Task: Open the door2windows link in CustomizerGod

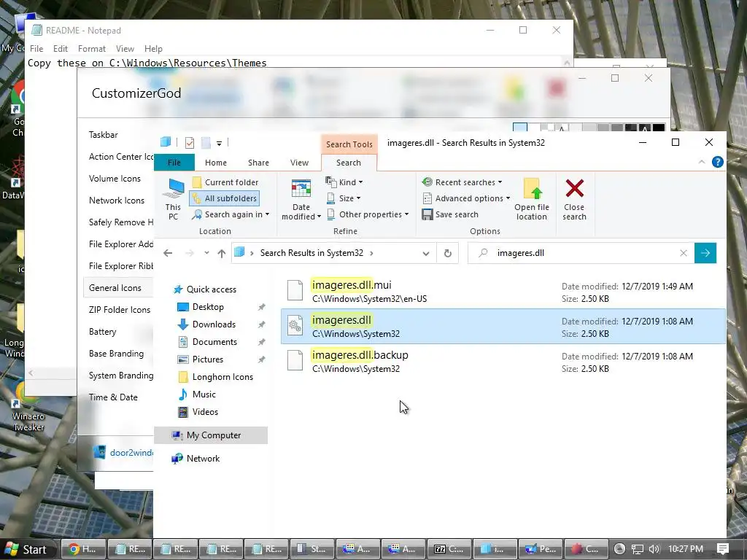Action: tap(131, 452)
